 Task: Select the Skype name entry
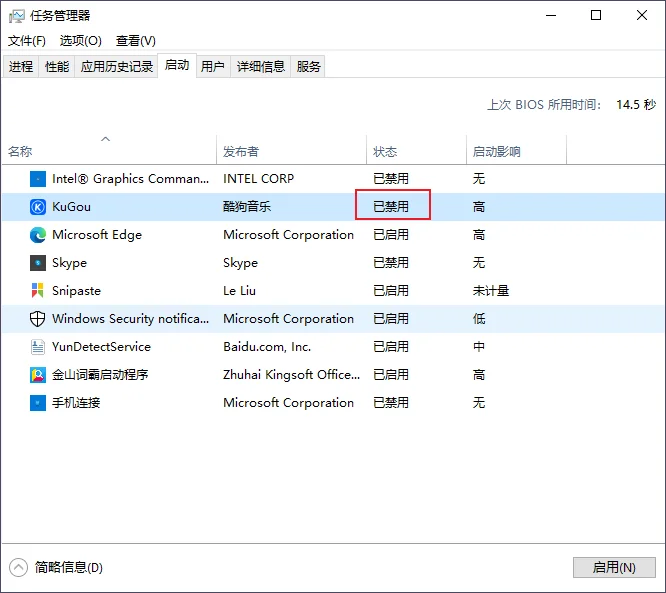click(69, 263)
